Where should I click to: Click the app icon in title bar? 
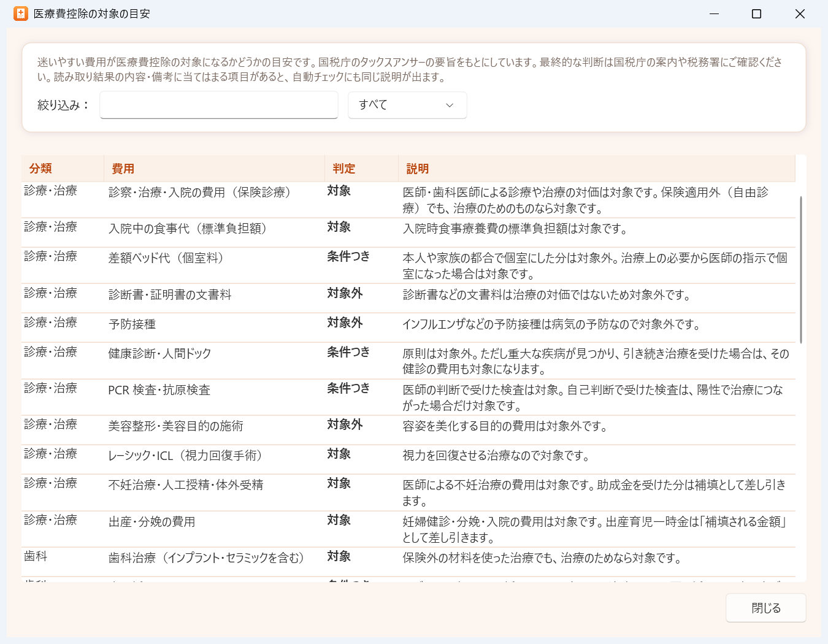coord(21,13)
